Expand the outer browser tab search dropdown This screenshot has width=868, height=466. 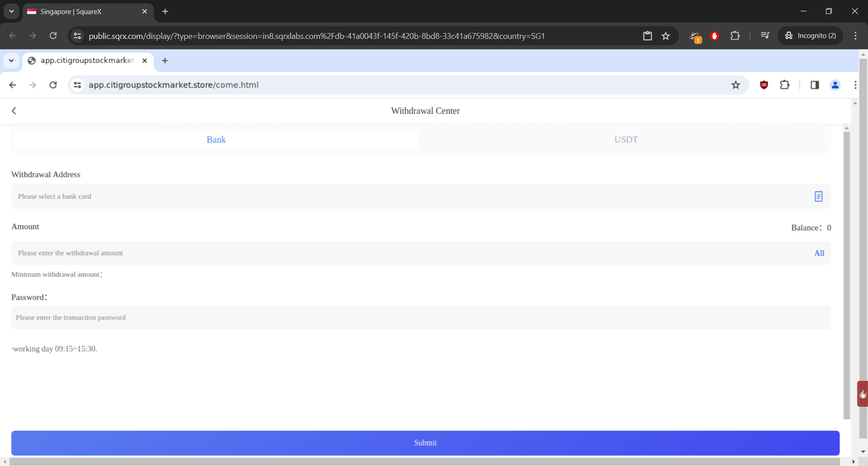[11, 11]
